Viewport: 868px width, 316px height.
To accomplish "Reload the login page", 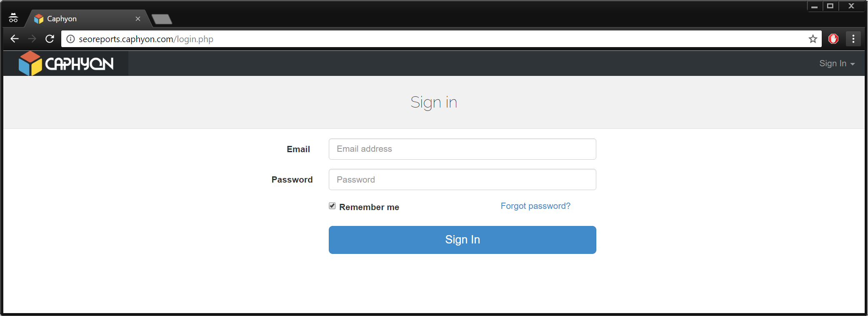I will (50, 39).
